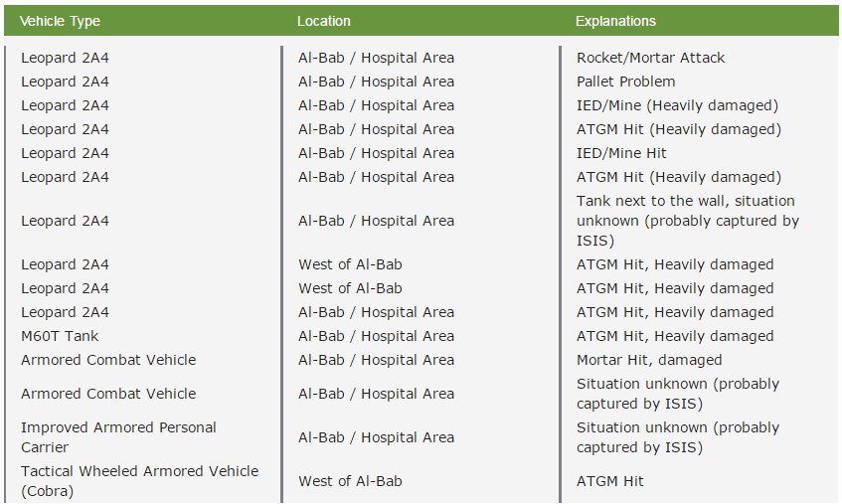Click location cell of Improved Armored Personal Carrier

pyautogui.click(x=376, y=437)
